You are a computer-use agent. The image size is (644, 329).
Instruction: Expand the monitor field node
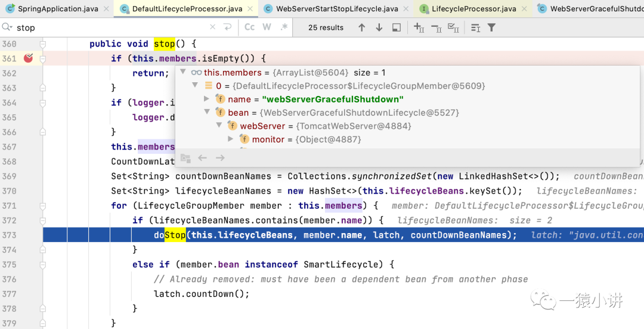(x=231, y=139)
